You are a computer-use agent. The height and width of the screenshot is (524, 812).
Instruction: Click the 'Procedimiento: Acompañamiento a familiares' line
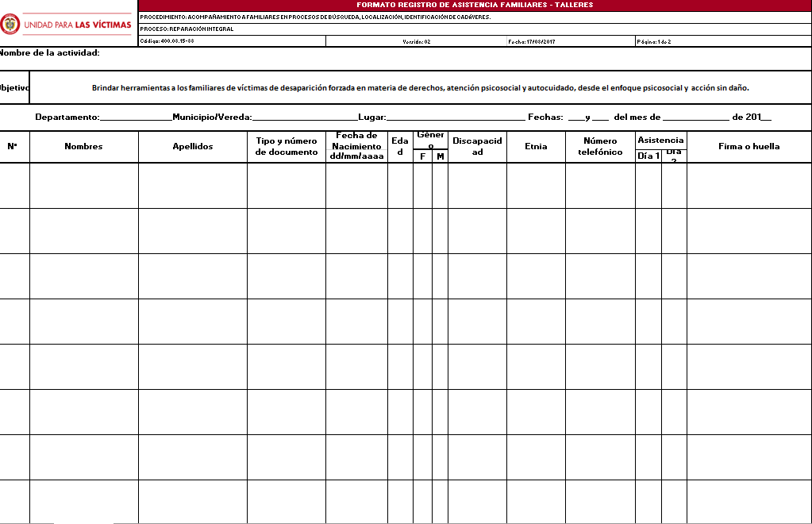point(315,17)
